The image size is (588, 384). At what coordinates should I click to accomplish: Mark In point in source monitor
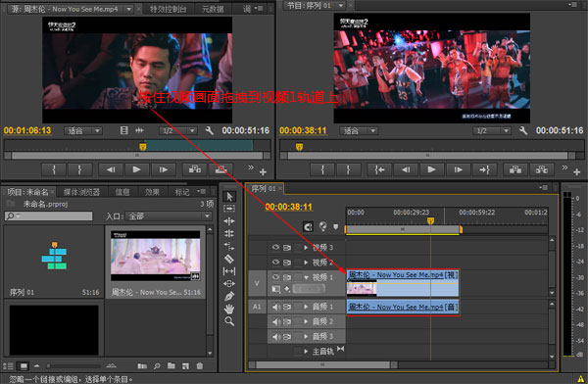tap(54, 169)
